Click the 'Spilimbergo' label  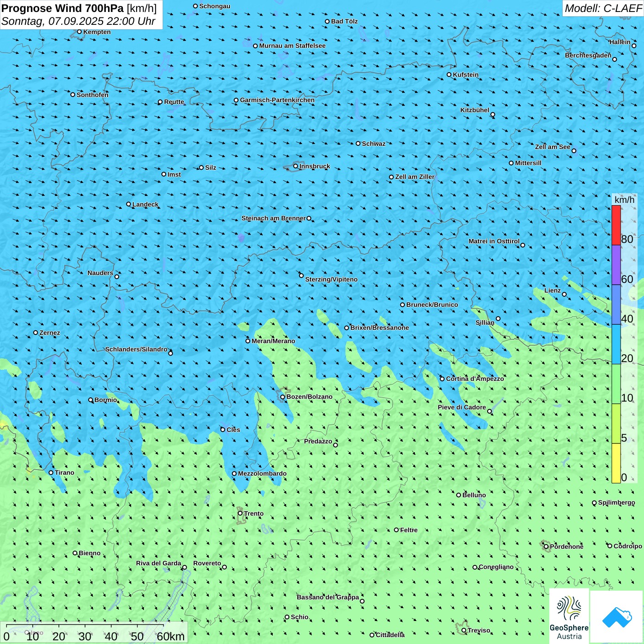point(616,502)
